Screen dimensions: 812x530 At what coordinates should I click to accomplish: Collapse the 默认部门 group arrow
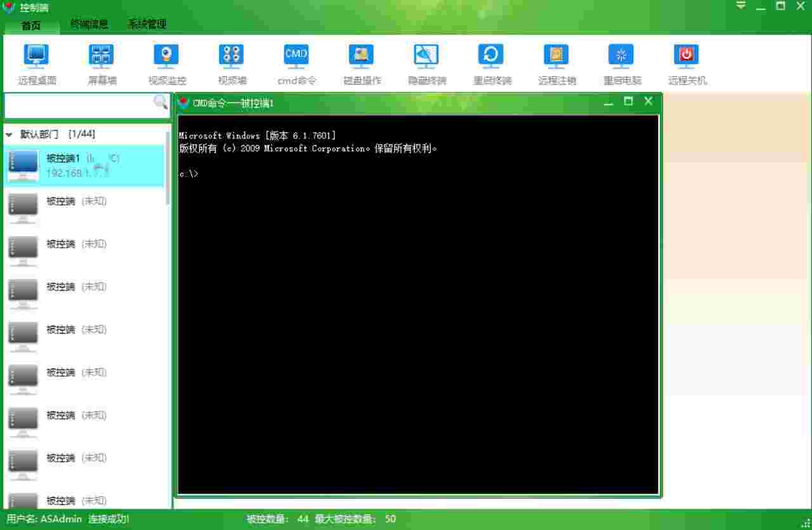point(9,135)
